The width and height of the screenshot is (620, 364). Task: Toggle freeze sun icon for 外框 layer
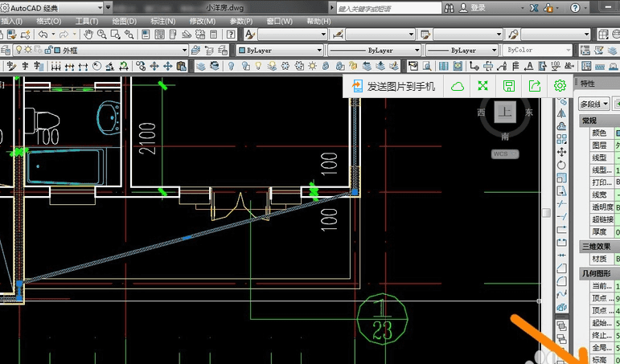pyautogui.click(x=28, y=50)
